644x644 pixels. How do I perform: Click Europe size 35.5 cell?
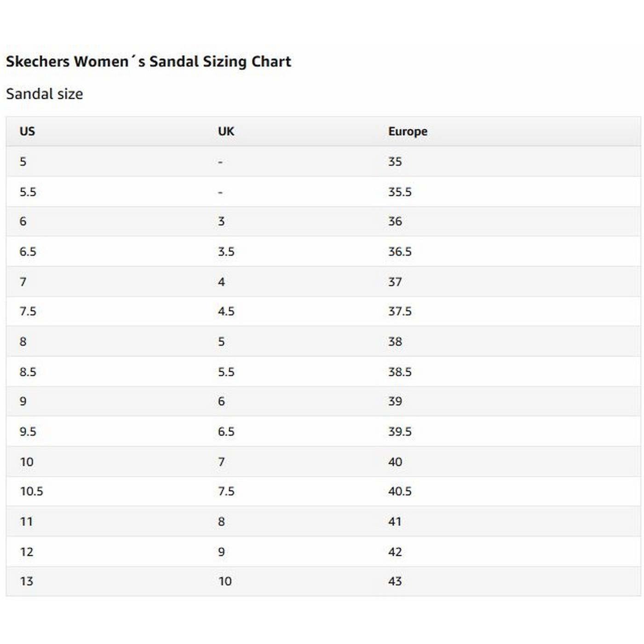pos(400,192)
